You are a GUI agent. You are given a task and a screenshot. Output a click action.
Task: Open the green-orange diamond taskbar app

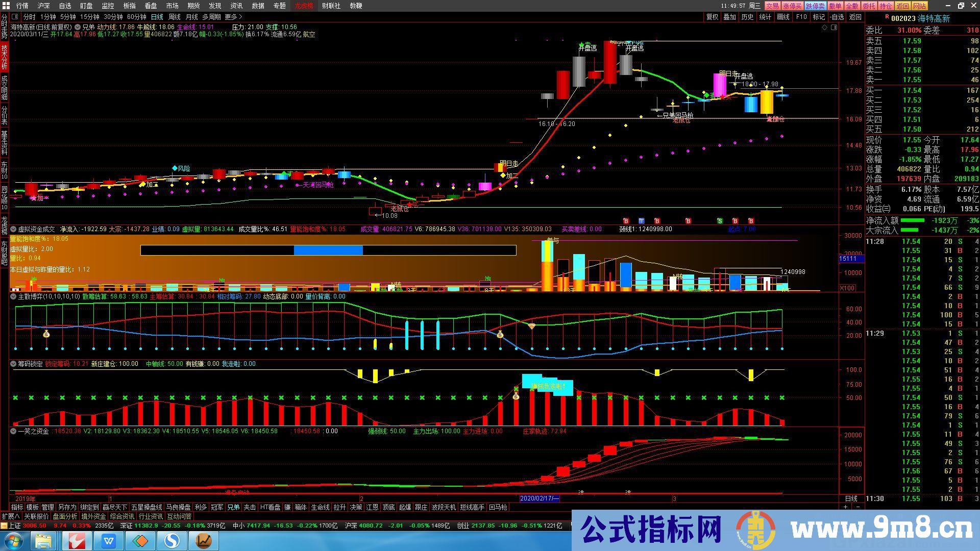[x=140, y=541]
